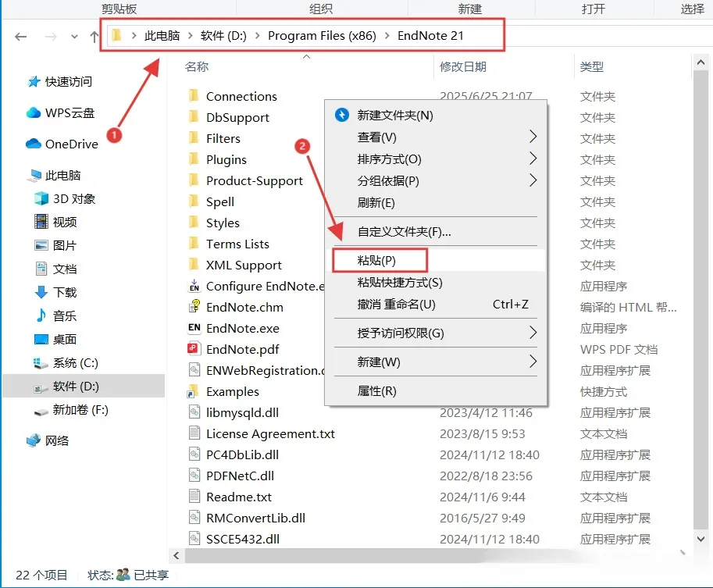Select EndNote.pdf file icon
The width and height of the screenshot is (713, 588).
click(x=194, y=349)
